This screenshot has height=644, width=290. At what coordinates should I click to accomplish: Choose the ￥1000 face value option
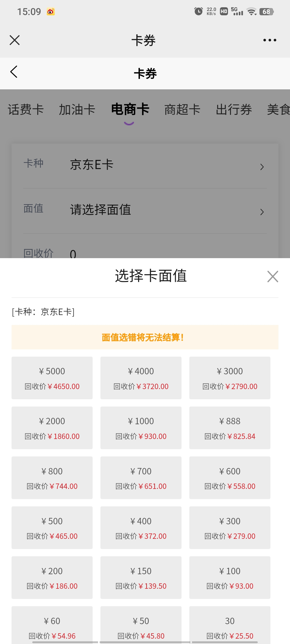pyautogui.click(x=141, y=428)
